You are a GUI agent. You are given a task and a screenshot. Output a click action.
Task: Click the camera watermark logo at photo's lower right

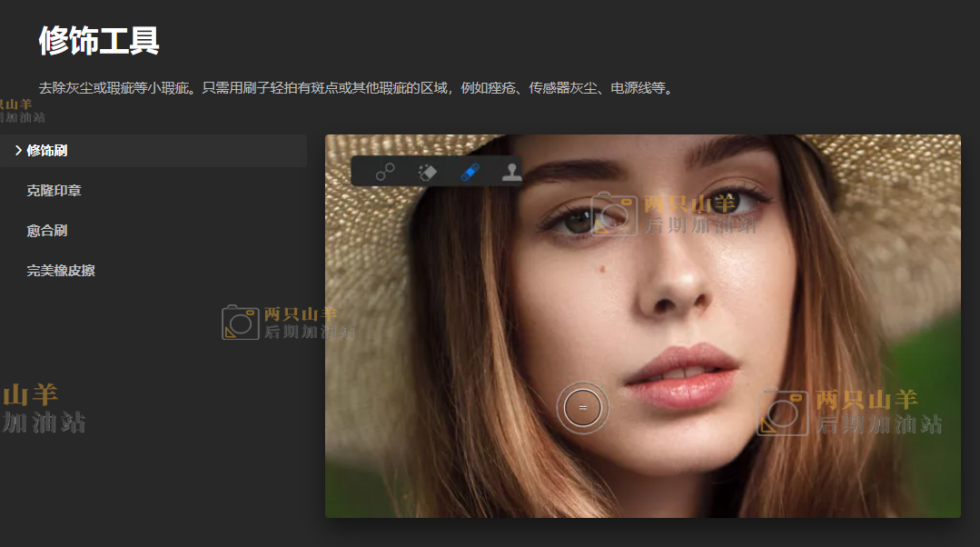coord(782,413)
